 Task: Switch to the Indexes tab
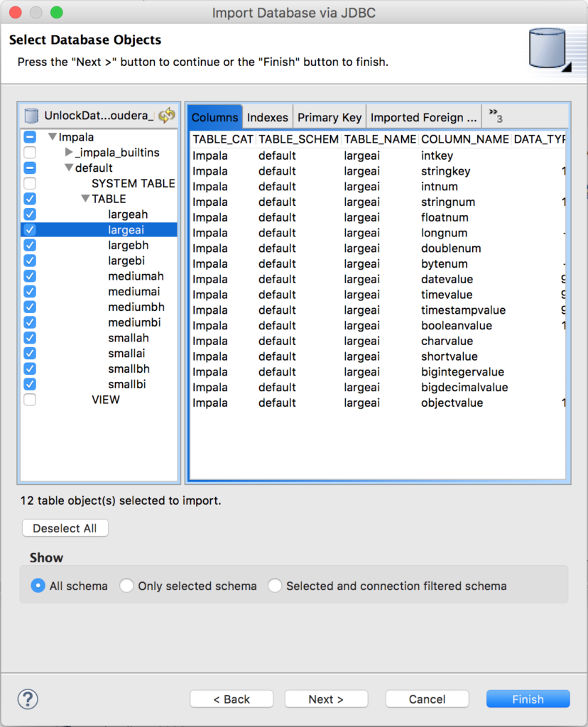click(x=268, y=118)
